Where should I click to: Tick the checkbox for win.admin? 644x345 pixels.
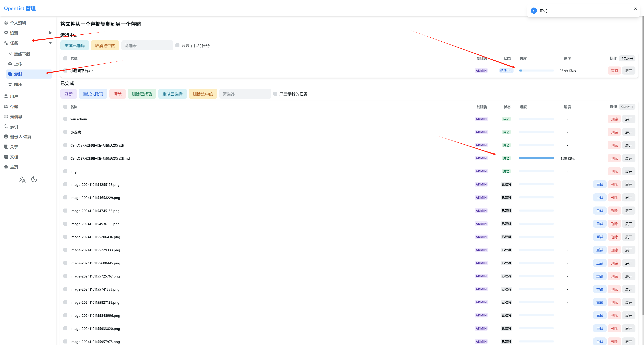[x=65, y=119]
